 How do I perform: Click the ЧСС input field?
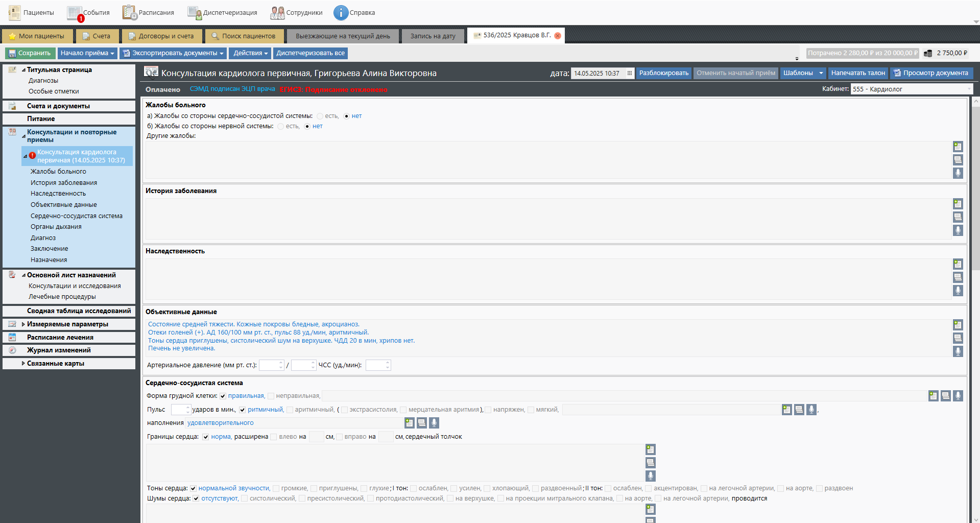[376, 365]
